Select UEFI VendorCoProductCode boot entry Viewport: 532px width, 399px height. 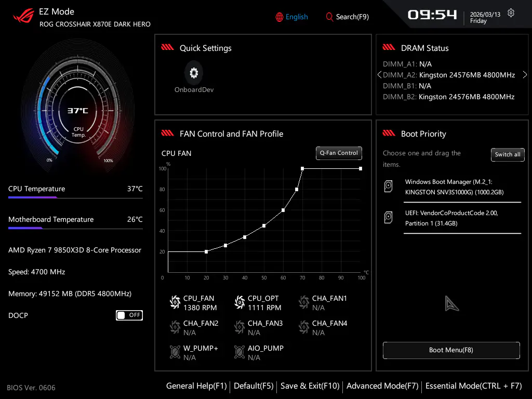(451, 218)
